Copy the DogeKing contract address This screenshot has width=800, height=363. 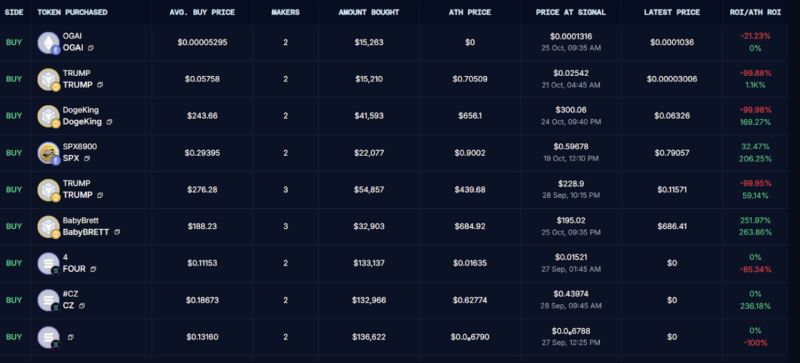pyautogui.click(x=110, y=122)
